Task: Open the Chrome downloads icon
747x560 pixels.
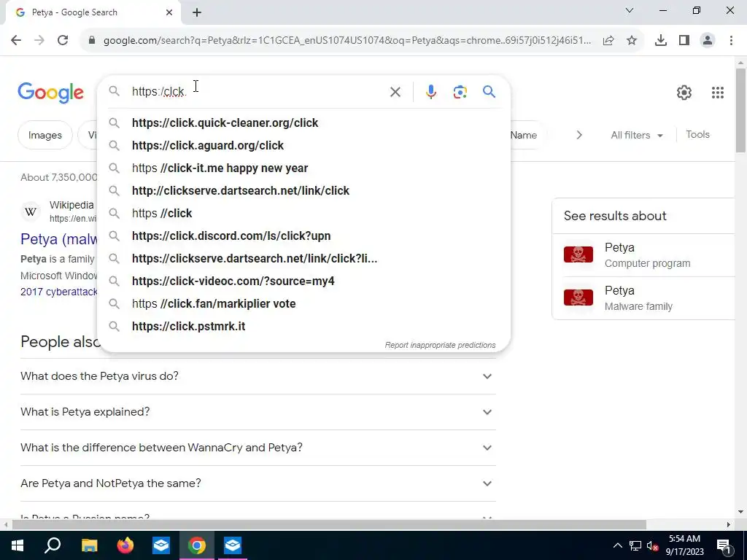Action: click(x=661, y=41)
